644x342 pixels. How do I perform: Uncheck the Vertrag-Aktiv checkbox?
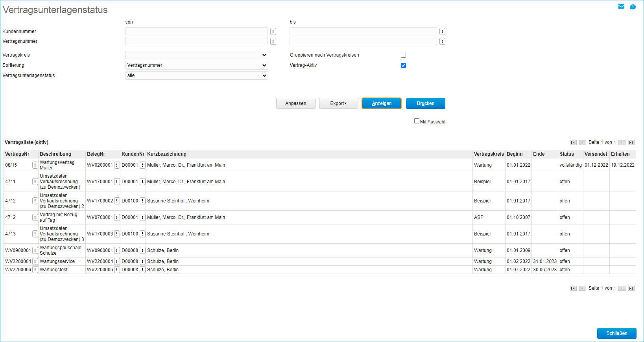pos(403,66)
